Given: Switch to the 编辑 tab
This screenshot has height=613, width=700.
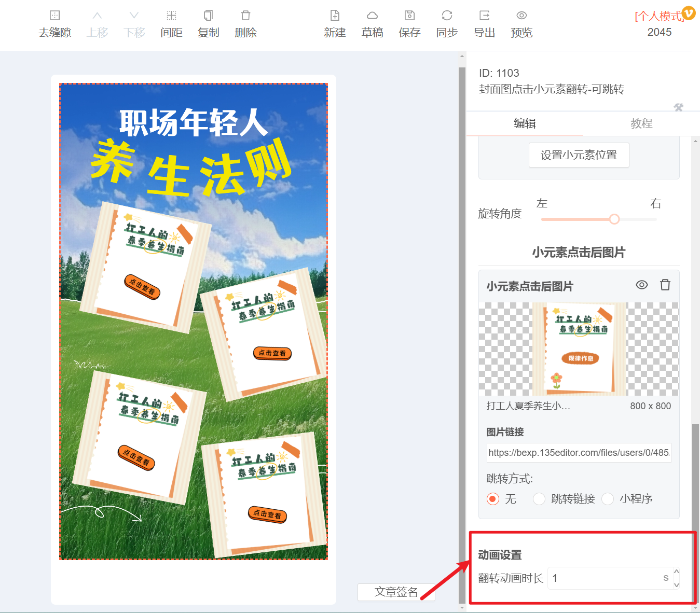Looking at the screenshot, I should coord(525,123).
